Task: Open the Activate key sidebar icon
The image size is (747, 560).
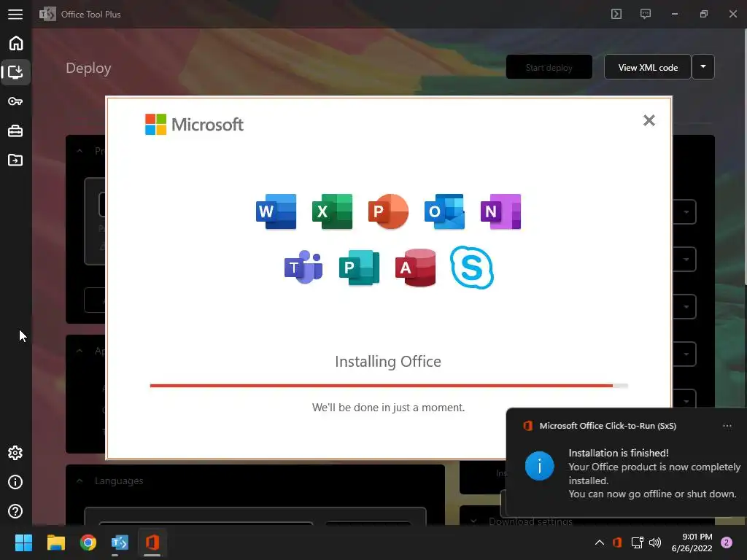Action: tap(15, 101)
